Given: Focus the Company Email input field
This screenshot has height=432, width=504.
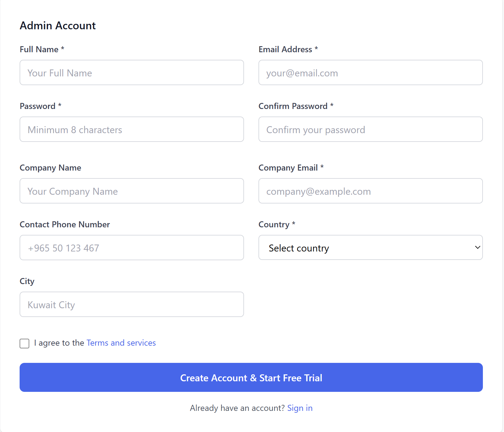Looking at the screenshot, I should (370, 191).
